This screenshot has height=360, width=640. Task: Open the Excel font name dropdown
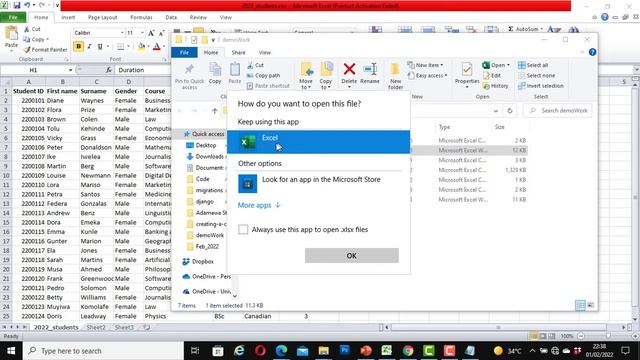122,33
